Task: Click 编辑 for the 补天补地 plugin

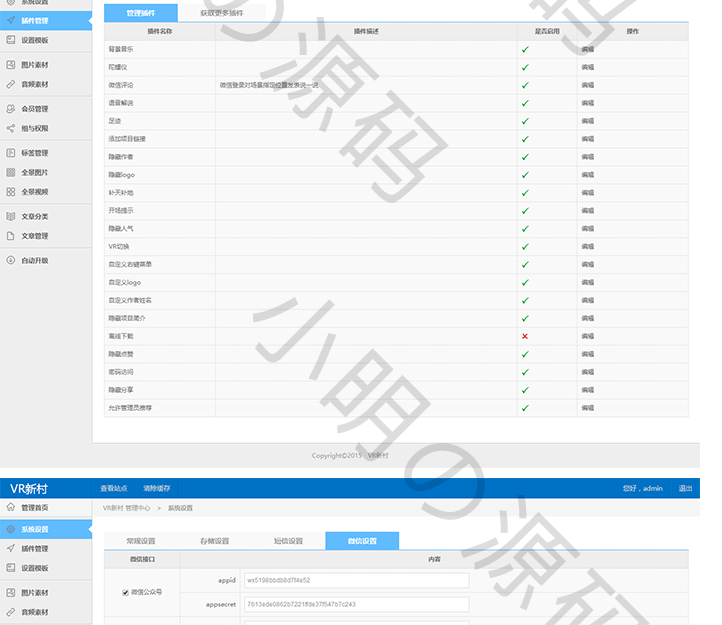Action: tap(588, 193)
